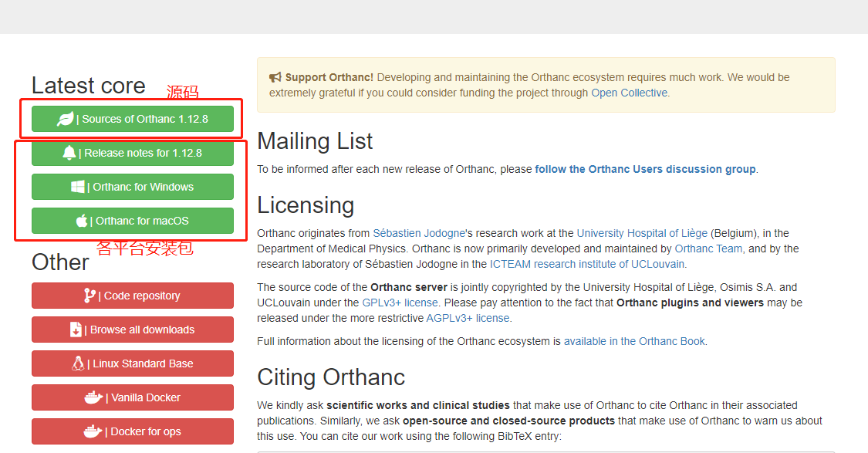This screenshot has width=868, height=453.
Task: Open Orthanc for Windows download
Action: [132, 187]
